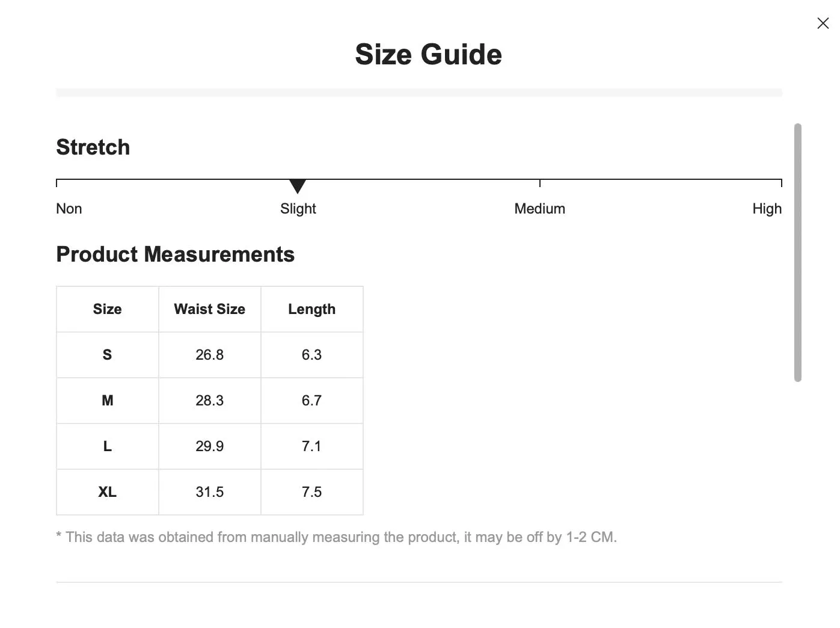
Task: Click the Product Measurements heading
Action: pos(176,254)
